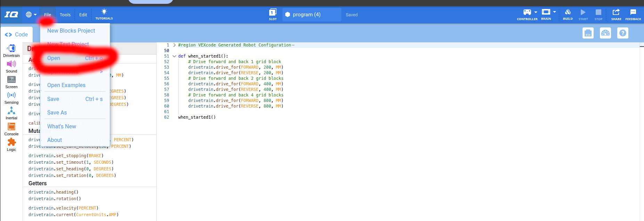Open the help question mark button
Screen dimensions: 644x221
point(622,33)
